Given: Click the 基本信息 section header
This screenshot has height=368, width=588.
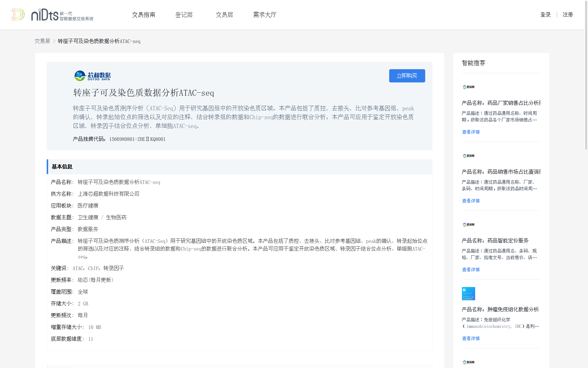Looking at the screenshot, I should click(x=240, y=167).
